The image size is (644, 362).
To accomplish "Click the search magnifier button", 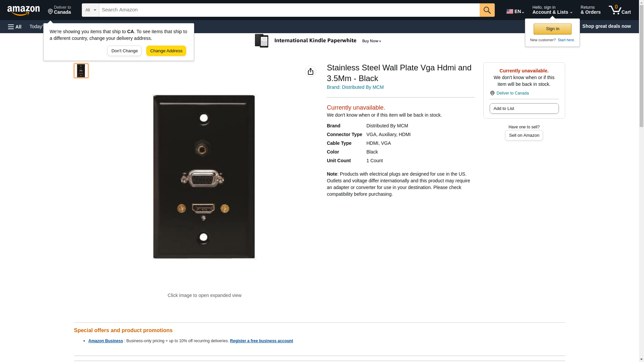I will (487, 10).
